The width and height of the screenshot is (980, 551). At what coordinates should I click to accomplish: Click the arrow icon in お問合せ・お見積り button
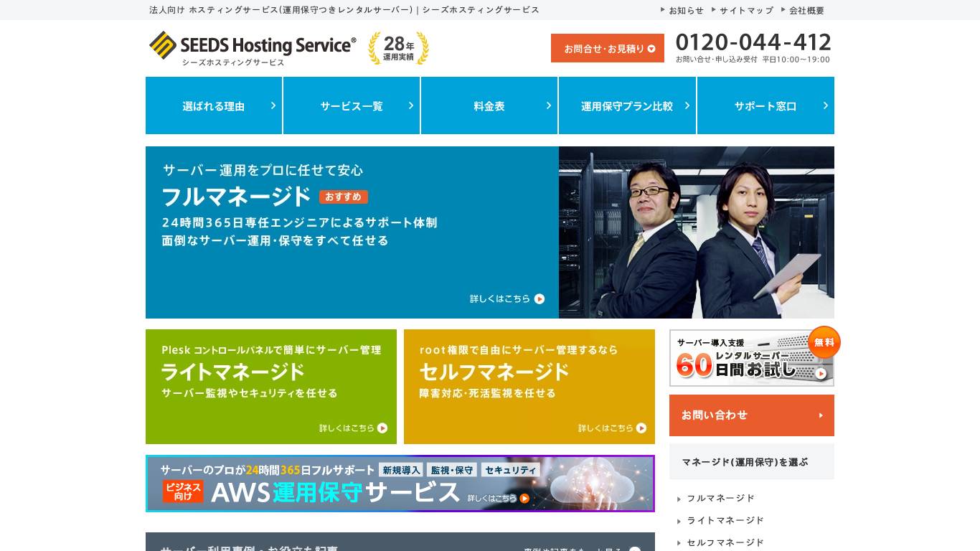651,49
